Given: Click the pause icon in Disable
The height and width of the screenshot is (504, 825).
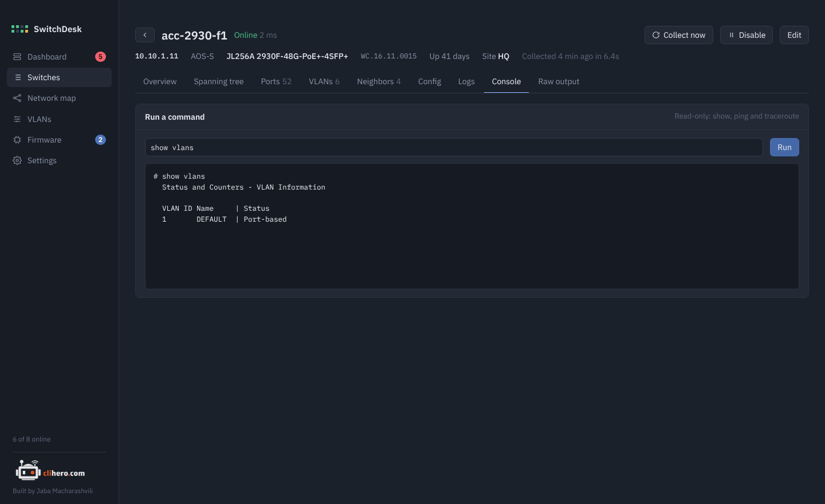Looking at the screenshot, I should [x=732, y=35].
